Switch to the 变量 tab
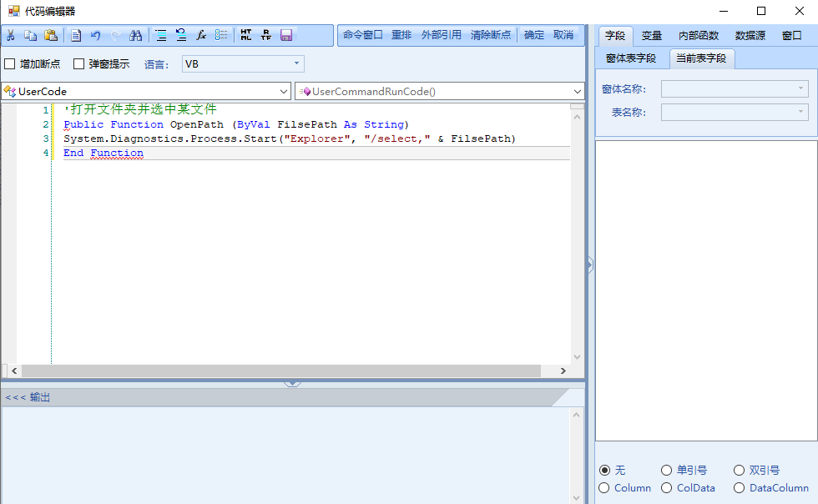 (652, 36)
